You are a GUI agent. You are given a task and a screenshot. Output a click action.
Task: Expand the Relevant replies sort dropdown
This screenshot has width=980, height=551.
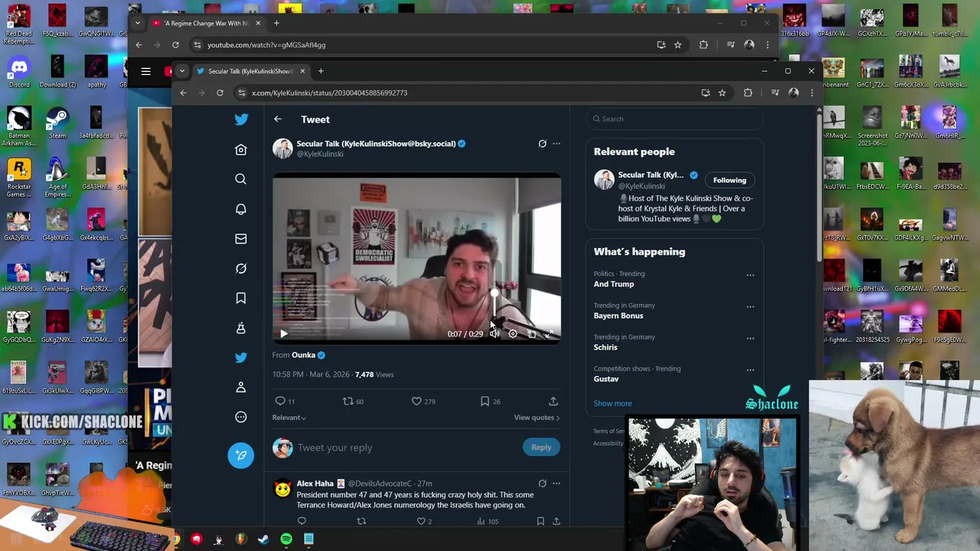[289, 418]
